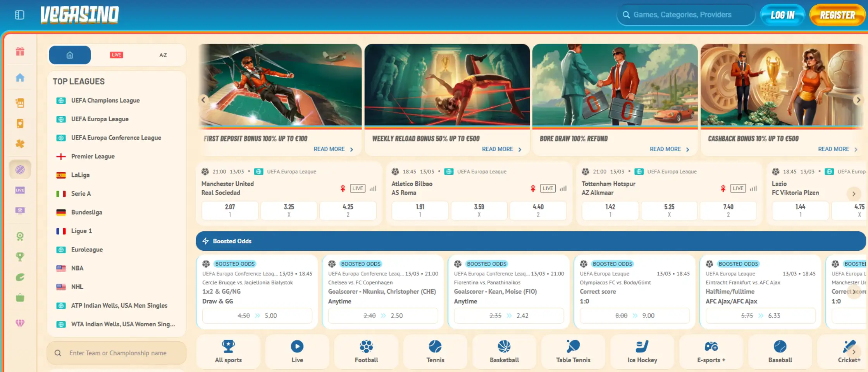This screenshot has height=372, width=868.
Task: Toggle the sidebar collapse icon
Action: pyautogui.click(x=19, y=15)
